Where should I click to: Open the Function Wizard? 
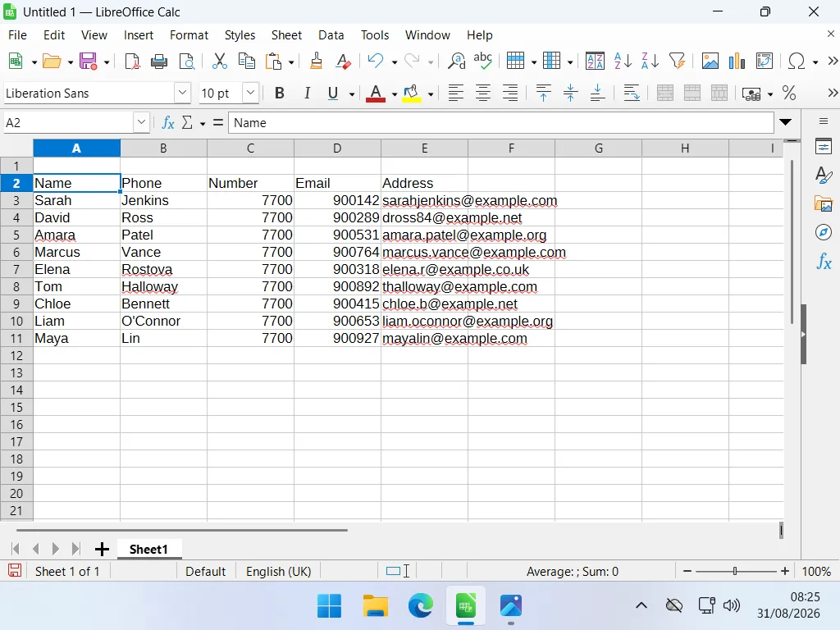[168, 123]
